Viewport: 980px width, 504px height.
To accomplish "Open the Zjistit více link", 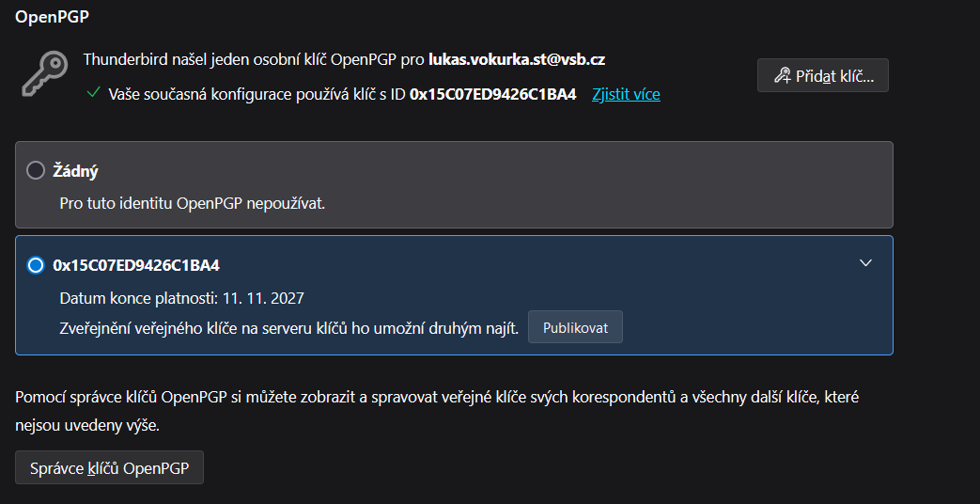I will [626, 94].
